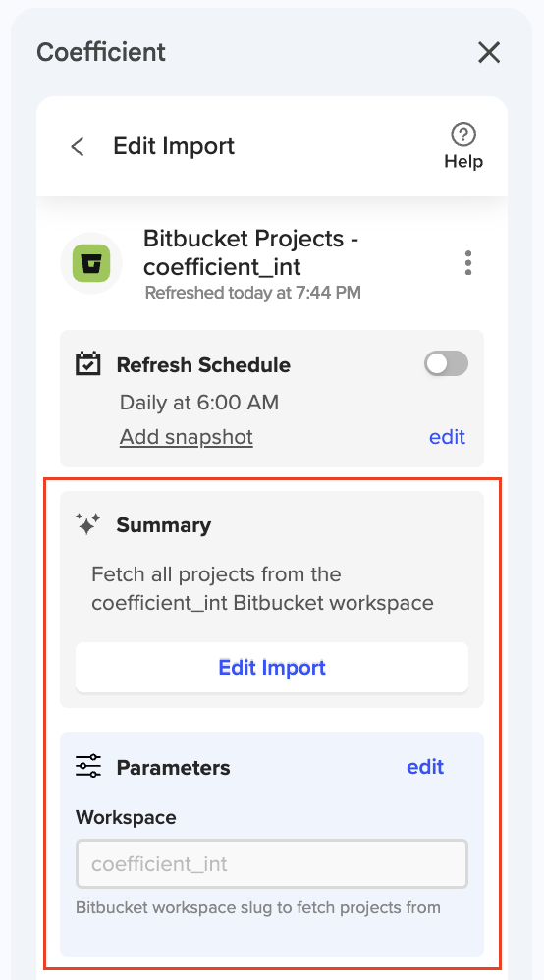Click the Refreshed today at 7:44 PM text

252,293
